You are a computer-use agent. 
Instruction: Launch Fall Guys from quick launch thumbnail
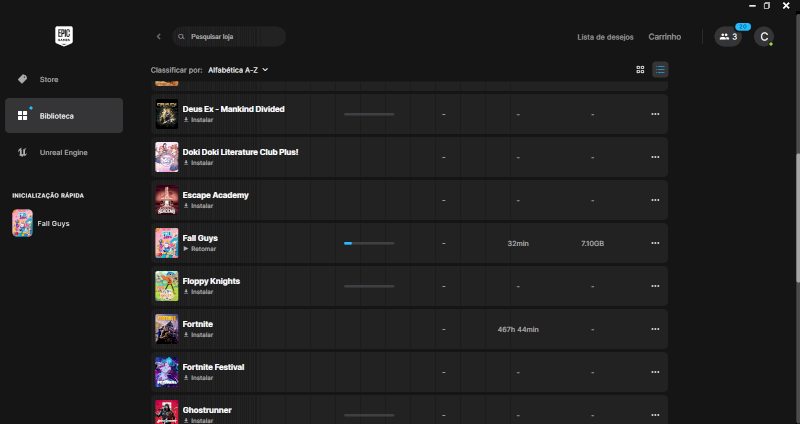click(x=22, y=223)
